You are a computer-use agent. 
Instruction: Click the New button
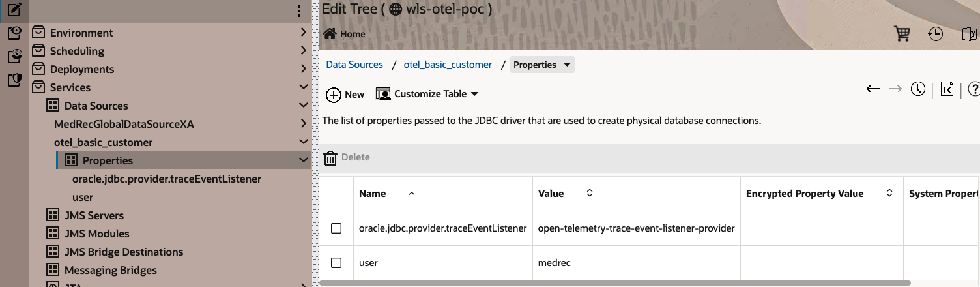(x=345, y=95)
